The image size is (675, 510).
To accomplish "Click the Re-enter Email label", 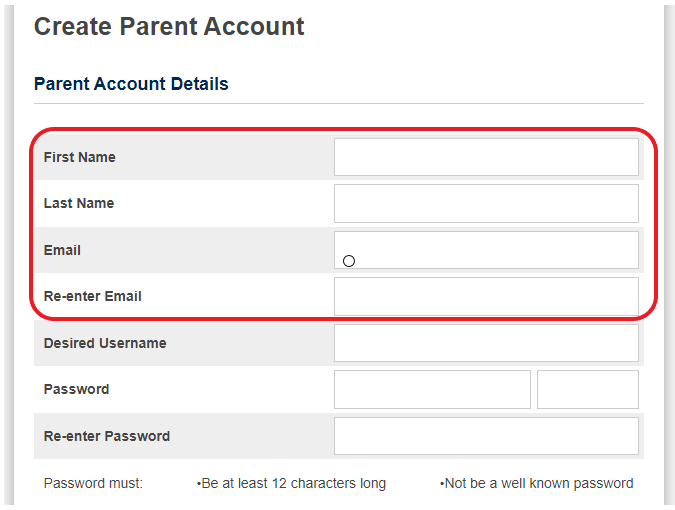I will click(93, 296).
